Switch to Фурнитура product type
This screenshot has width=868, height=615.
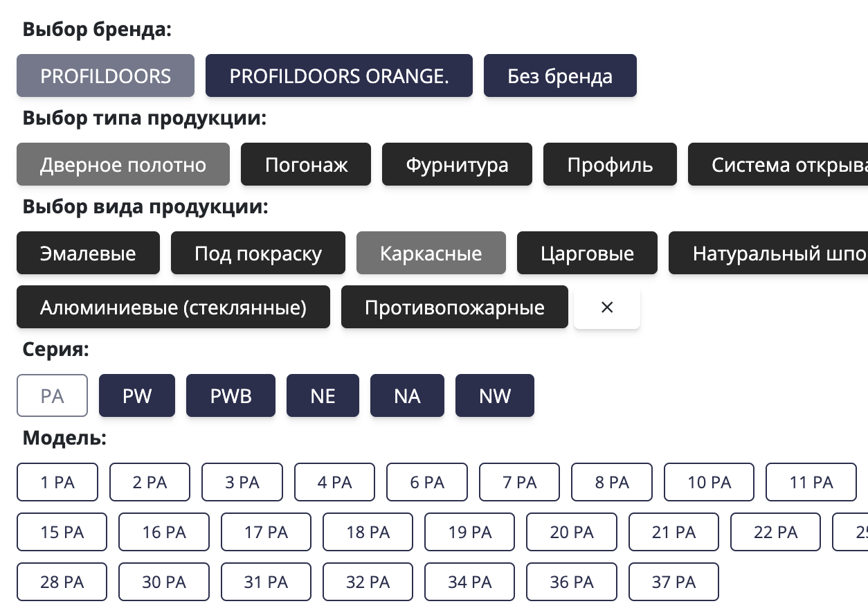pyautogui.click(x=456, y=164)
